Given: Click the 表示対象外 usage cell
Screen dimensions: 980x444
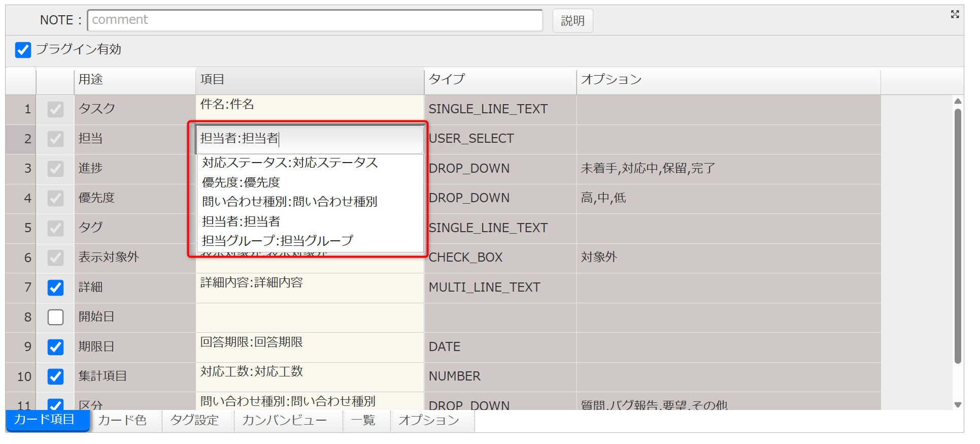Looking at the screenshot, I should (x=134, y=258).
